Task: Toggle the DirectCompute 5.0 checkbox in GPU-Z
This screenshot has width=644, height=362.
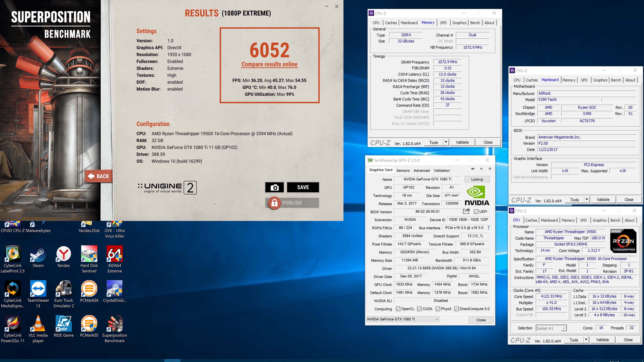Action: coord(456,309)
